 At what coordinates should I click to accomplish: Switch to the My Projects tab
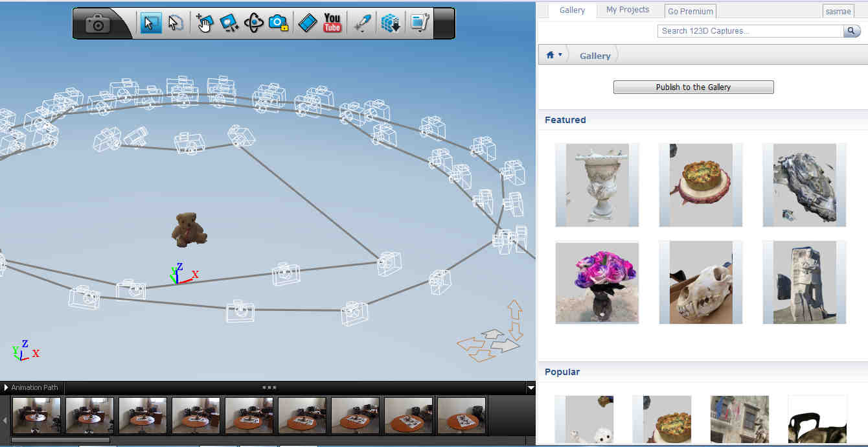pos(628,10)
